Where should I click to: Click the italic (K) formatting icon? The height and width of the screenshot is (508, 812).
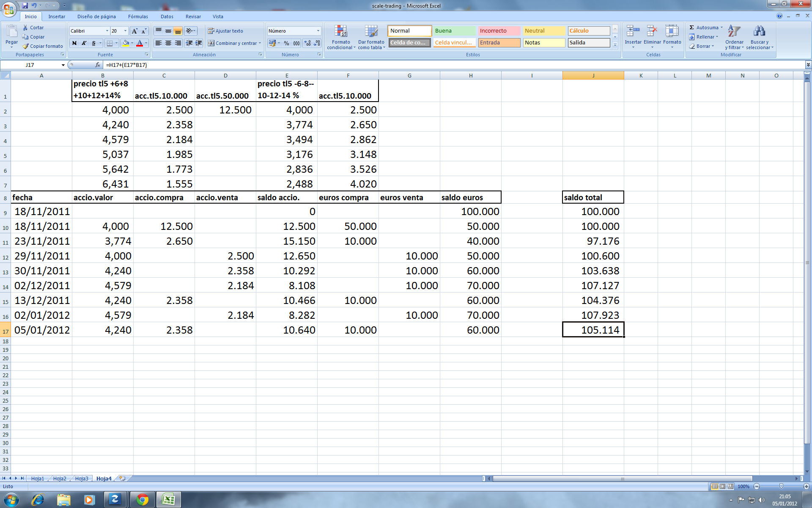(x=84, y=43)
